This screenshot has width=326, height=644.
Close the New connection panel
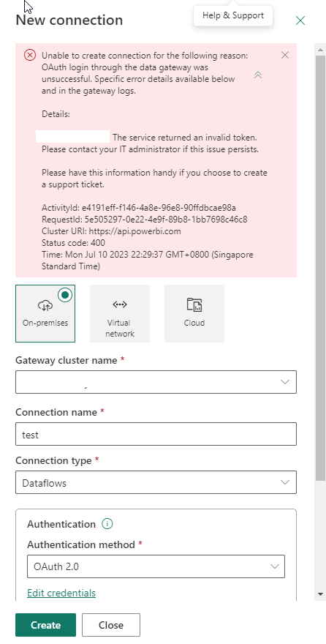(x=300, y=20)
